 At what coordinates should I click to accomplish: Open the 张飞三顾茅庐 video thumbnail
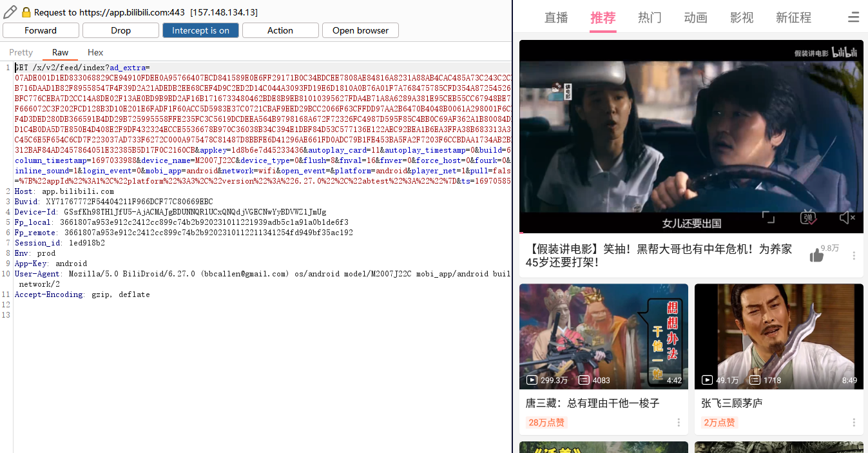pyautogui.click(x=779, y=336)
